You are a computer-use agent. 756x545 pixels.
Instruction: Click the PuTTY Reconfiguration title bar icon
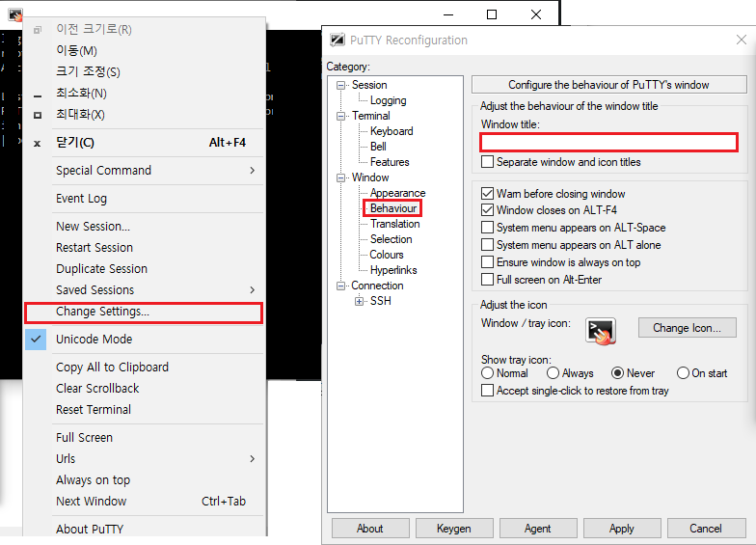(337, 40)
